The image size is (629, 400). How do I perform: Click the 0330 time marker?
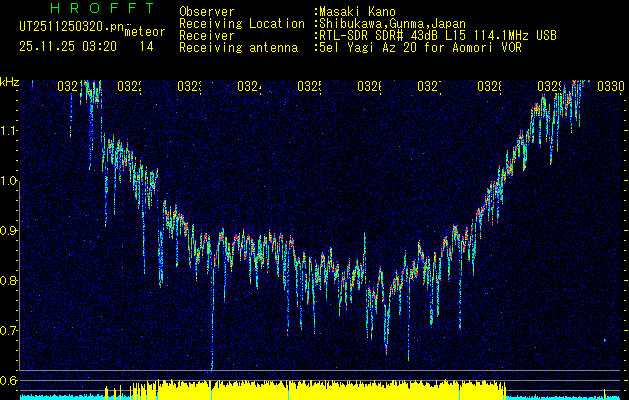(x=610, y=87)
